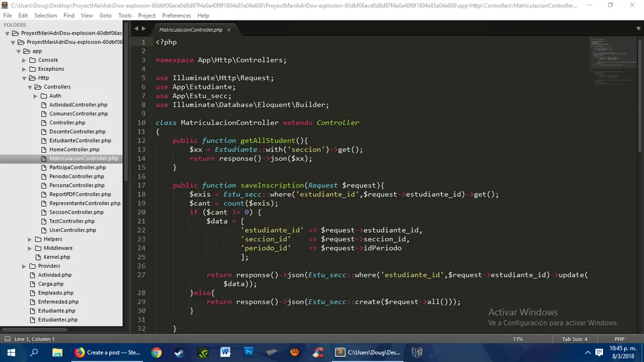
Task: Collapse the Controllers folder
Action: (30, 87)
